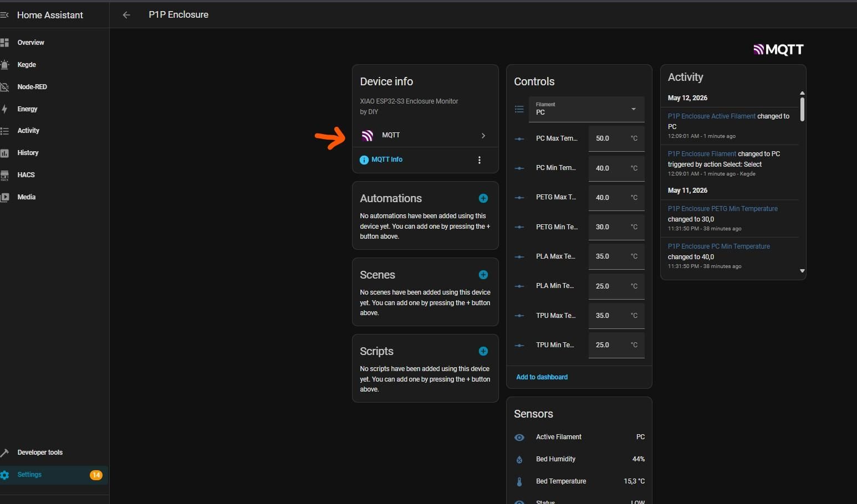Open the MQTT integration row chevron

483,135
